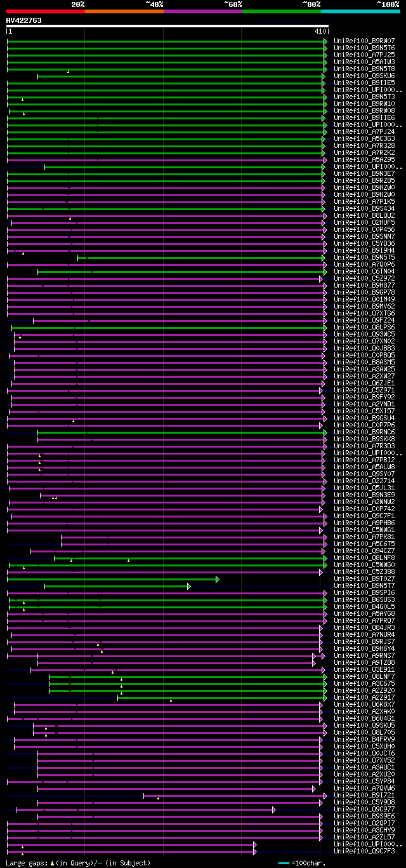Screen dimensions: 406x868
Task: Open hit UniRef100_B9RW07
Action: (364, 41)
